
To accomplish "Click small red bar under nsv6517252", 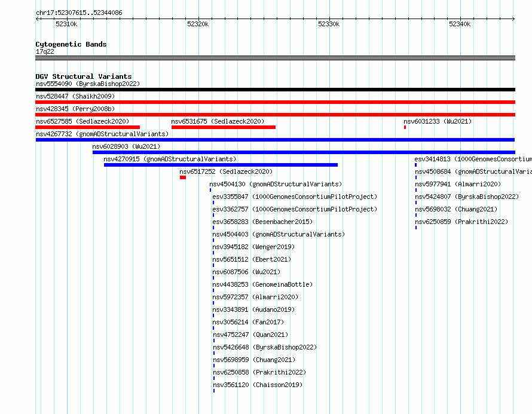I will [183, 177].
